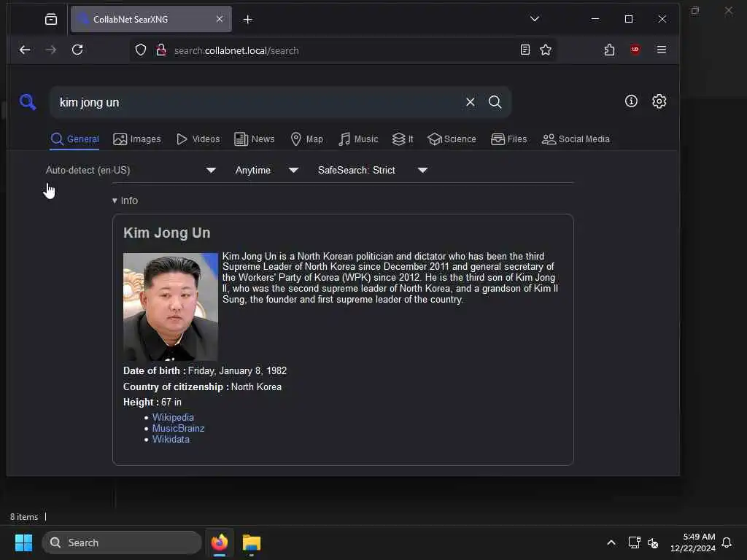The width and height of the screenshot is (747, 560).
Task: Clear the search query with X icon
Action: tap(471, 102)
